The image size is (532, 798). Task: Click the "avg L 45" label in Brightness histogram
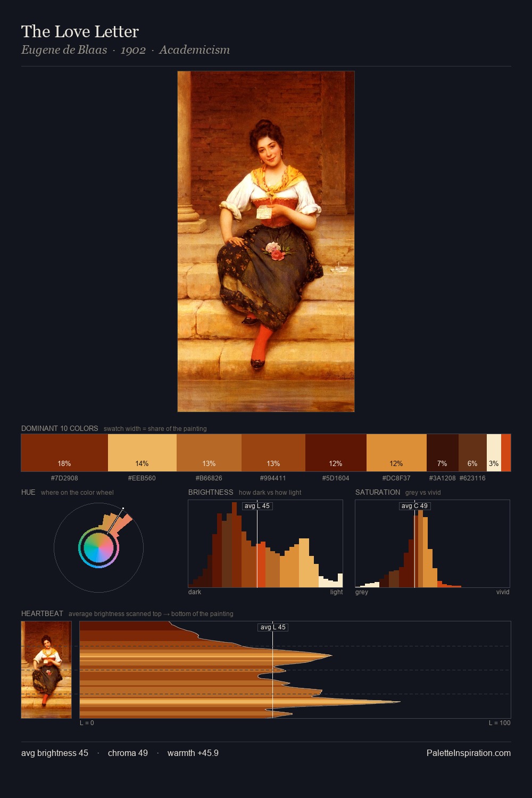coord(257,506)
